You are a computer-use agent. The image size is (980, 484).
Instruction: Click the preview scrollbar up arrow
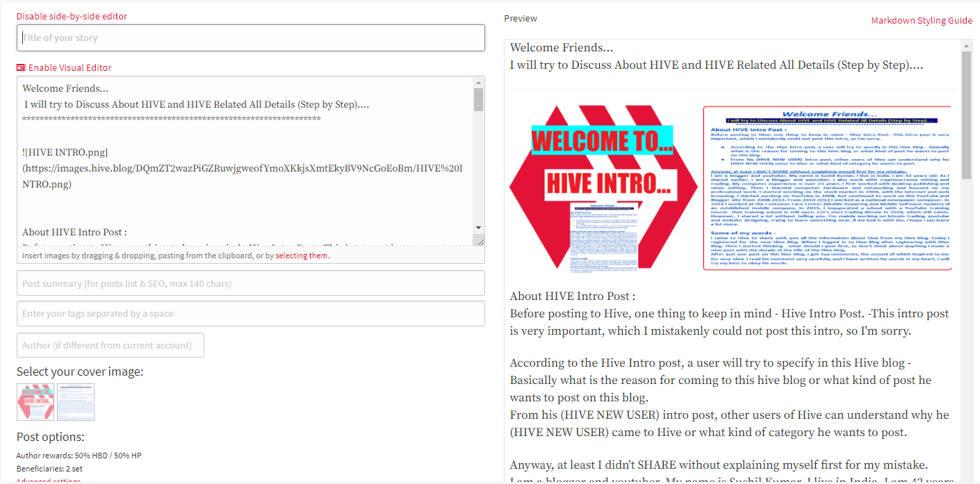pyautogui.click(x=966, y=44)
